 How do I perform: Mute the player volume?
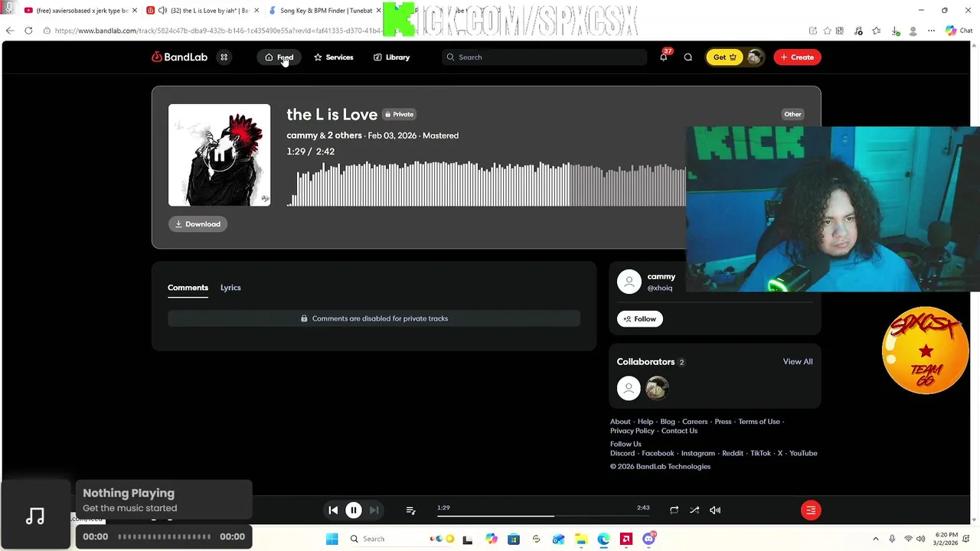pyautogui.click(x=715, y=510)
